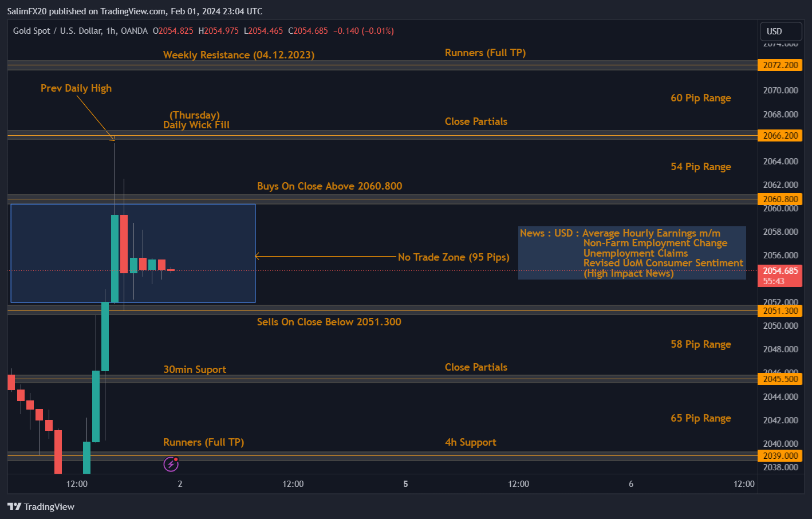Click the 2045.500 price axis label
812x519 pixels.
[x=780, y=379]
